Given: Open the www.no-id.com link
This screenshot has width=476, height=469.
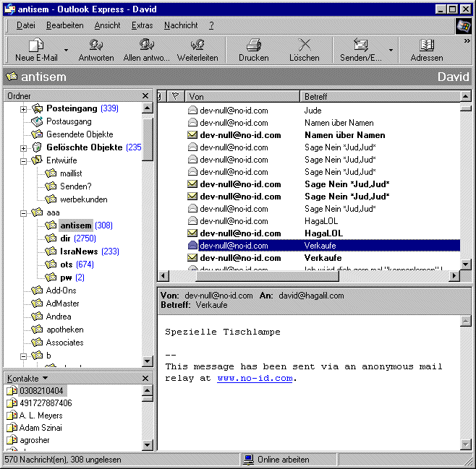Looking at the screenshot, I should pos(255,378).
